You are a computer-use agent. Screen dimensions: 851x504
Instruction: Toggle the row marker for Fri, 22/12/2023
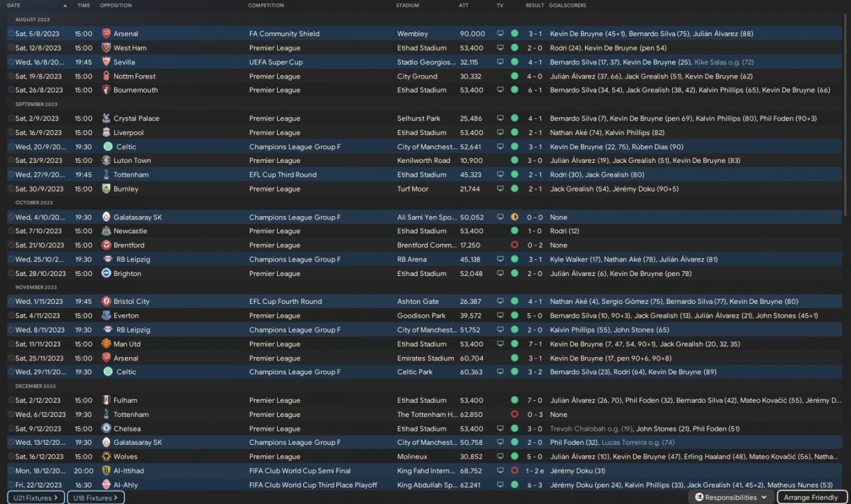click(x=11, y=485)
